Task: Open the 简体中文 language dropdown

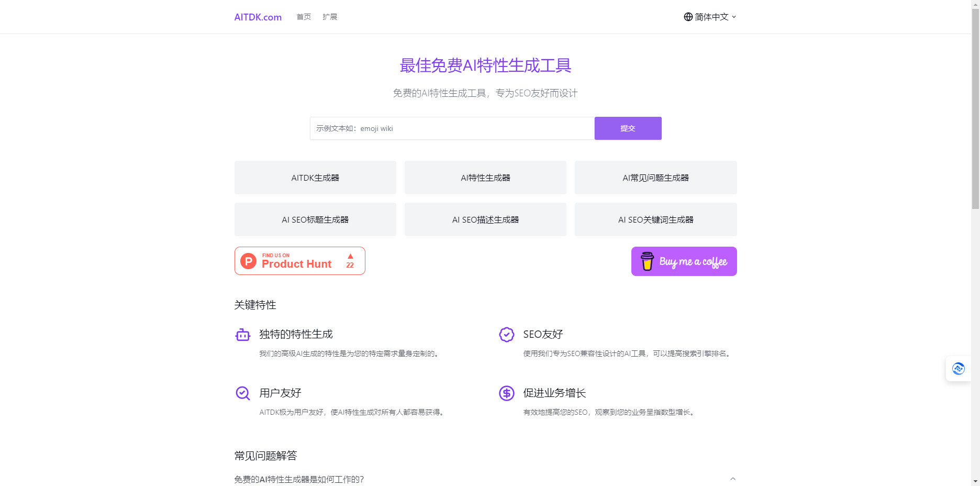Action: coord(711,17)
